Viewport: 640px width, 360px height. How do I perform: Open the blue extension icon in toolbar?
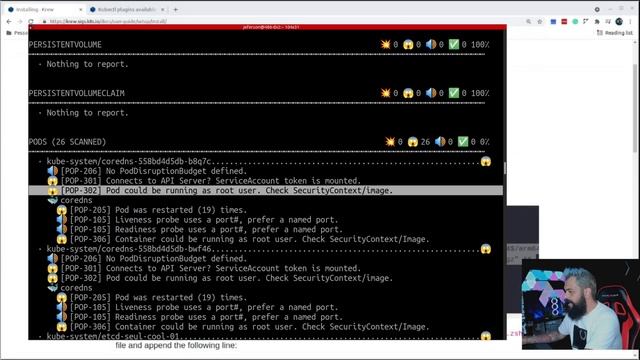(x=553, y=21)
